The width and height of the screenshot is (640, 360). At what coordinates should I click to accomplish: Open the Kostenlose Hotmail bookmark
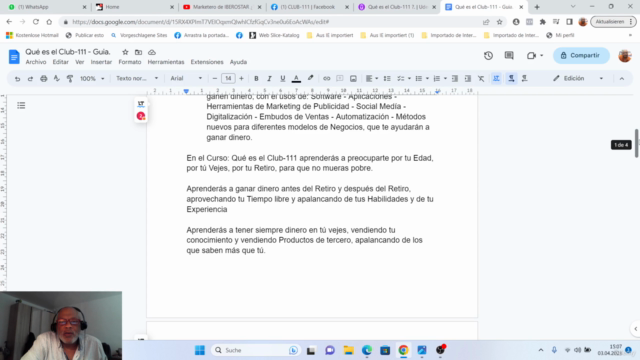pos(32,36)
